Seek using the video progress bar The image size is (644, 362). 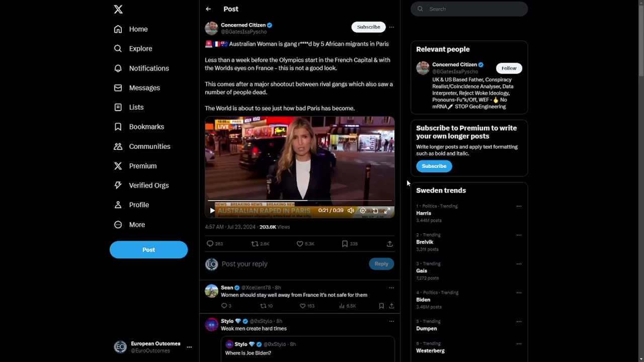coord(299,201)
